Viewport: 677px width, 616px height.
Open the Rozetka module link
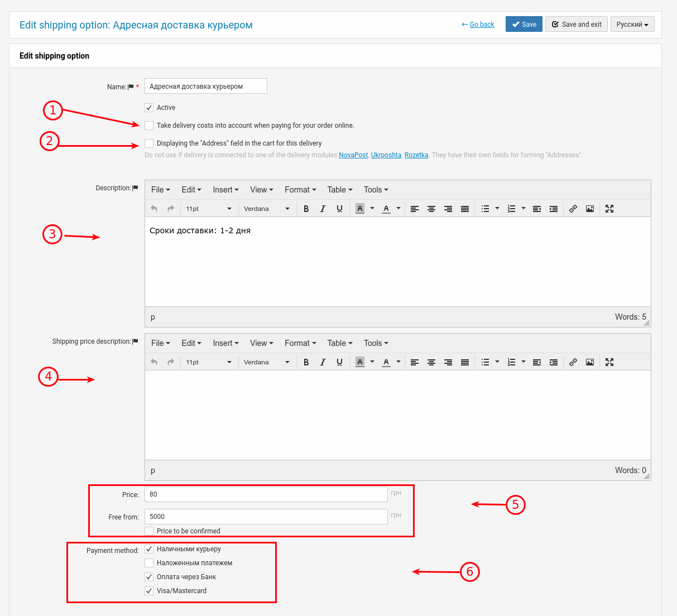coord(416,155)
